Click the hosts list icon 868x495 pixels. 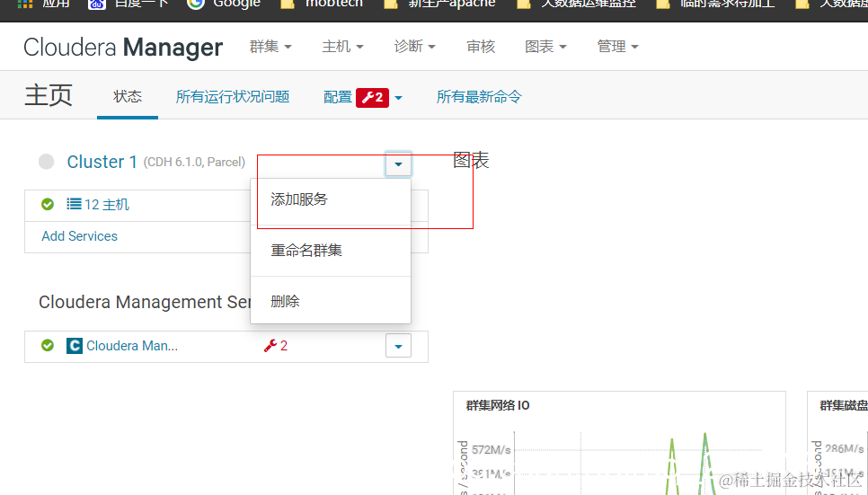(74, 204)
